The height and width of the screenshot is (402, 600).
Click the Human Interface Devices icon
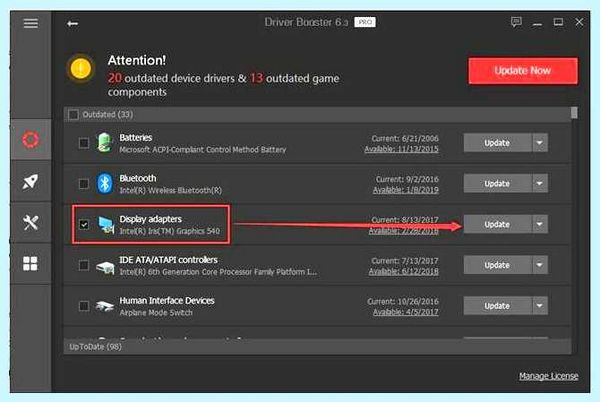pos(104,306)
